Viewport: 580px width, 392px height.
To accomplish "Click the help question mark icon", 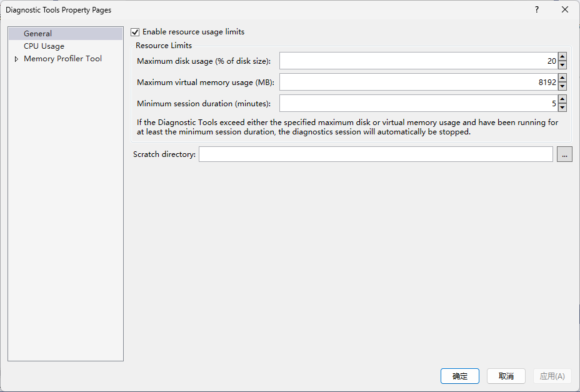I will 536,10.
